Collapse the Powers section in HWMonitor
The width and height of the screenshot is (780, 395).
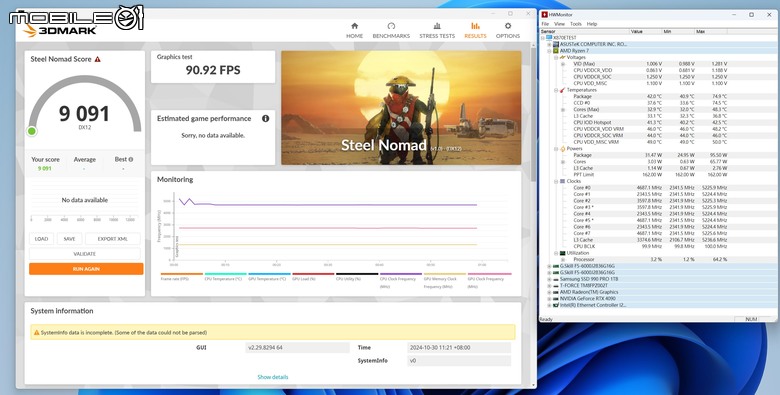pyautogui.click(x=556, y=149)
